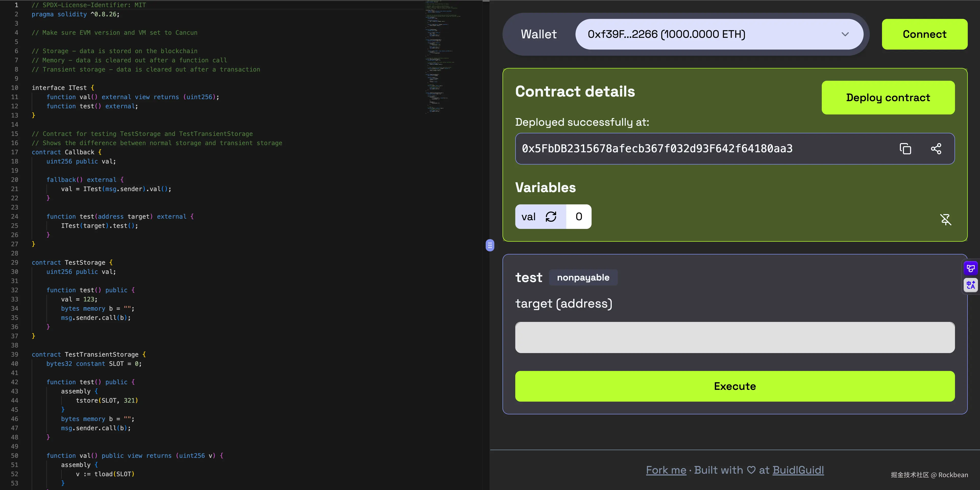Visit the BuidlGuidl link

click(798, 470)
